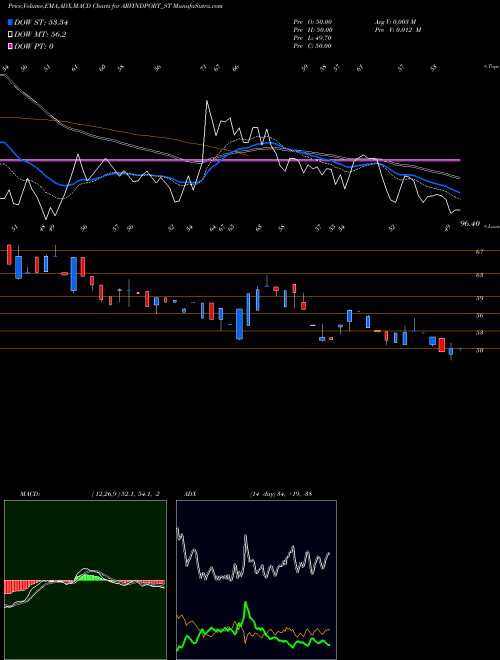The height and width of the screenshot is (660, 500).
Task: Open the dark blue ADX chart panel
Action: 256,580
